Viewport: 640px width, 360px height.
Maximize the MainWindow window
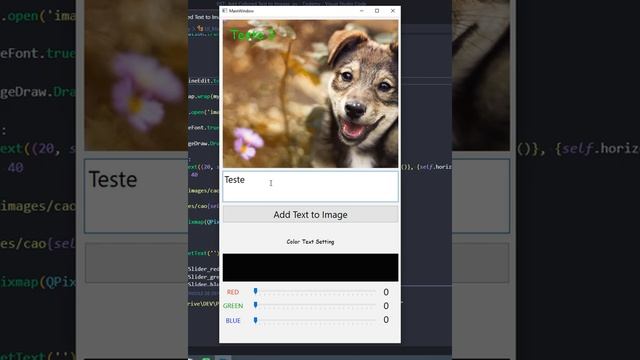pyautogui.click(x=377, y=11)
